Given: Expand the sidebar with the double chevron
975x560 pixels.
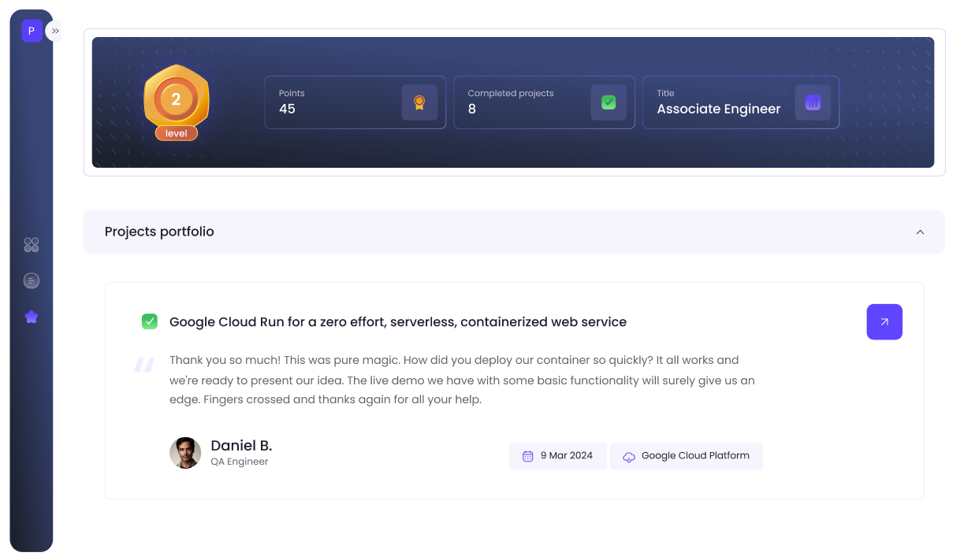Looking at the screenshot, I should (54, 31).
